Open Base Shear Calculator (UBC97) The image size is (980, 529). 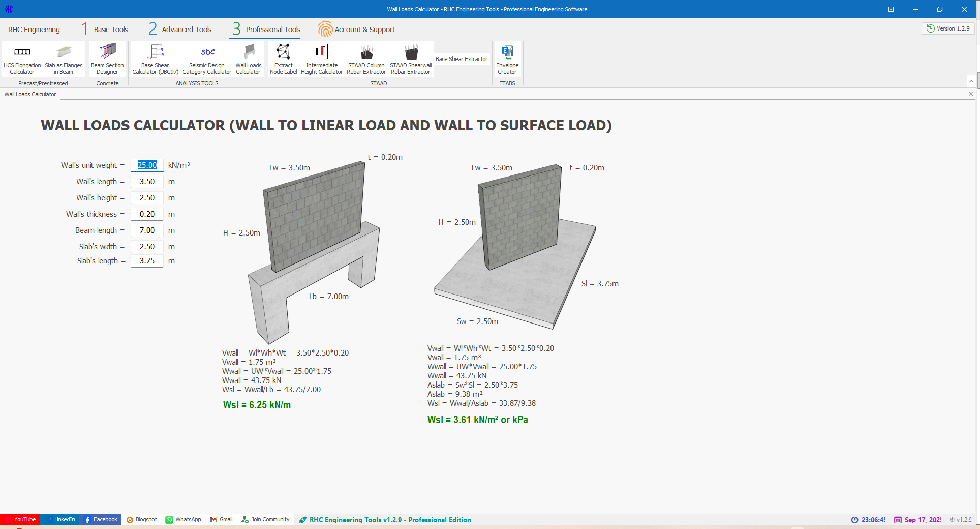155,60
